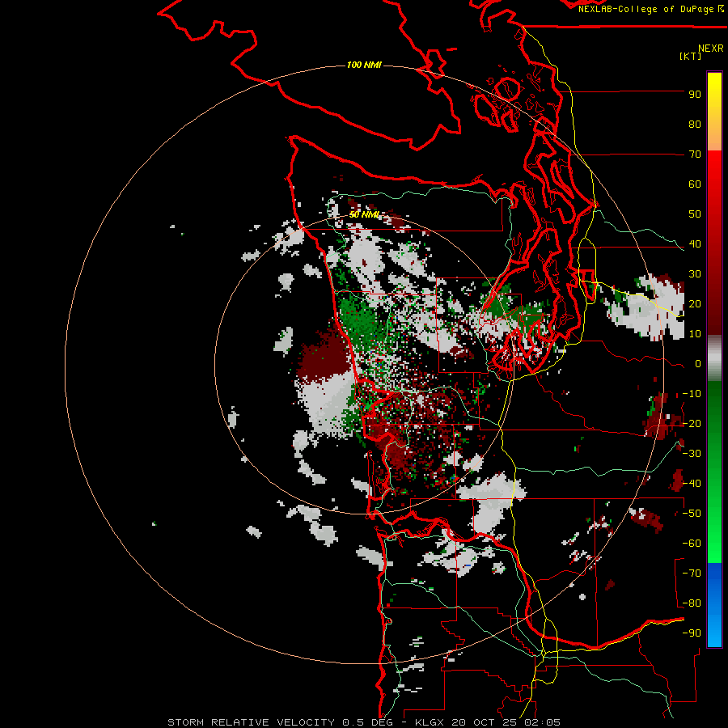Click the -10 value on velocity scale
Image resolution: width=728 pixels, height=728 pixels.
692,394
